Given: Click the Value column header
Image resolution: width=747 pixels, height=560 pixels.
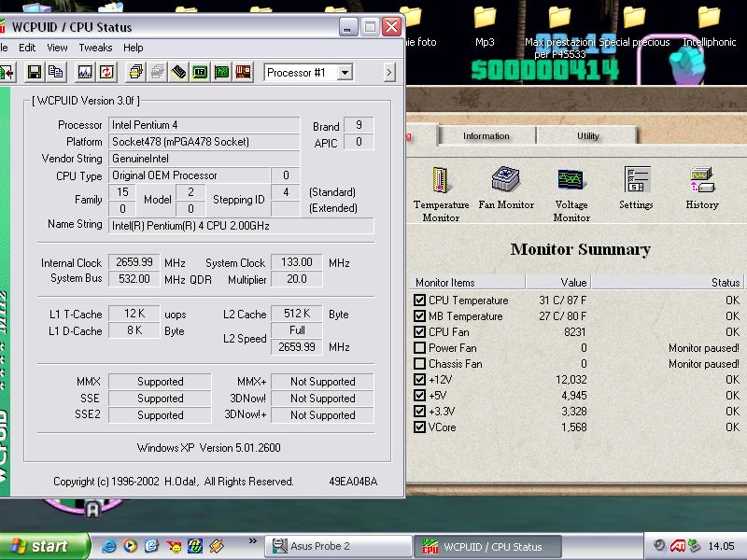Looking at the screenshot, I should point(557,282).
